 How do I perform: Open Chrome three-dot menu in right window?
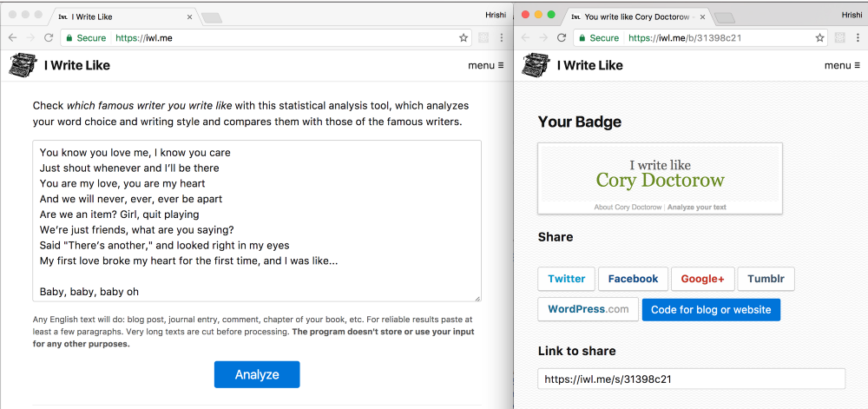(857, 38)
